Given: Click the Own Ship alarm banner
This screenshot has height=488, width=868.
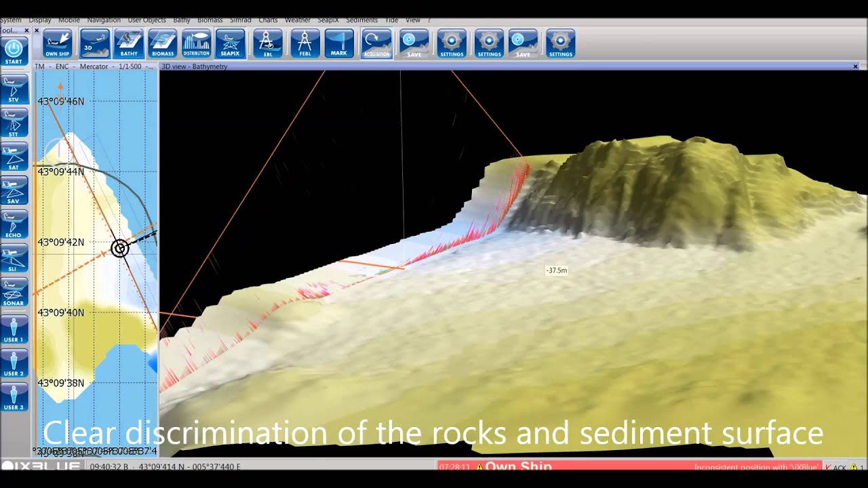Looking at the screenshot, I should tap(518, 467).
